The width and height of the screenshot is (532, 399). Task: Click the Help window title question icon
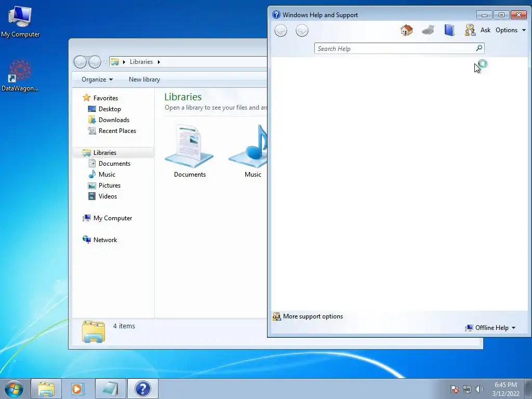tap(276, 15)
